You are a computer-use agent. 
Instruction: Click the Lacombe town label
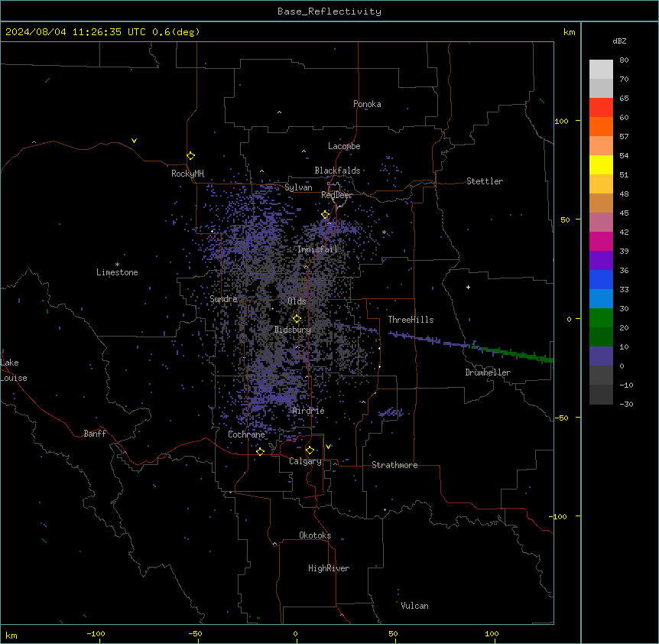click(344, 146)
